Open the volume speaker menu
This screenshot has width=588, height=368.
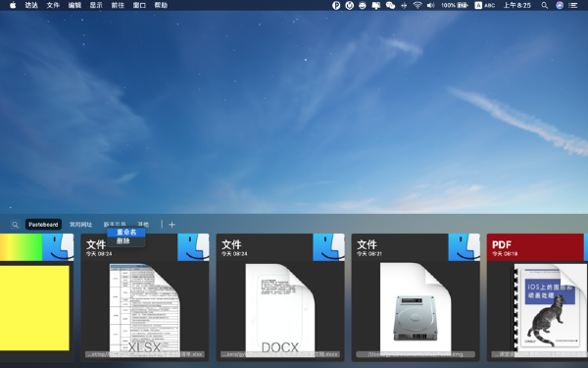coord(430,5)
